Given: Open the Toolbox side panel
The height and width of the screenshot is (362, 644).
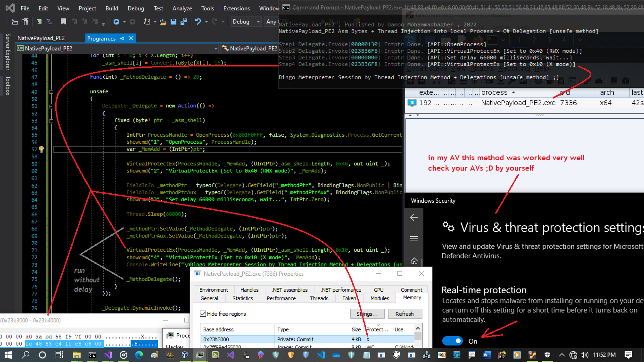Looking at the screenshot, I should [x=8, y=85].
